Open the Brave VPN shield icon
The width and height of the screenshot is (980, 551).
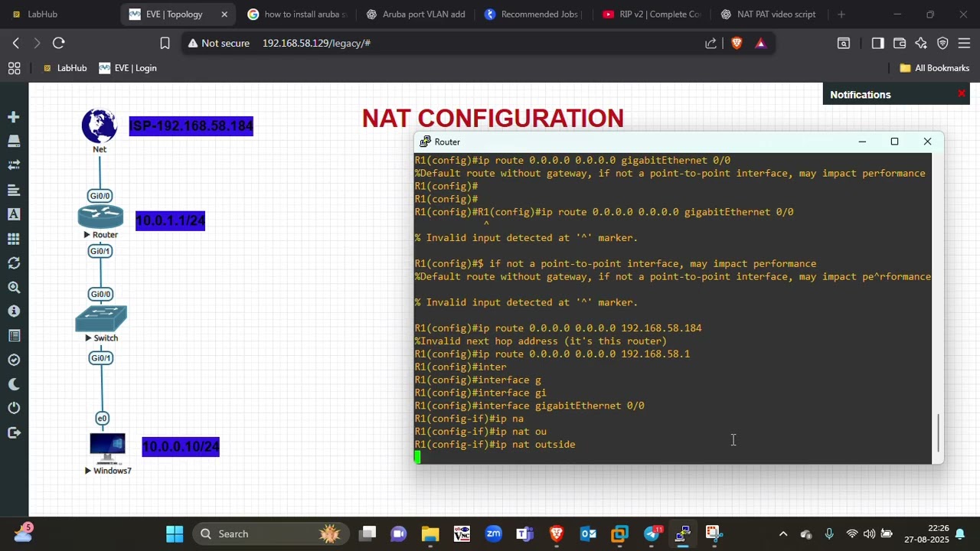tap(942, 44)
